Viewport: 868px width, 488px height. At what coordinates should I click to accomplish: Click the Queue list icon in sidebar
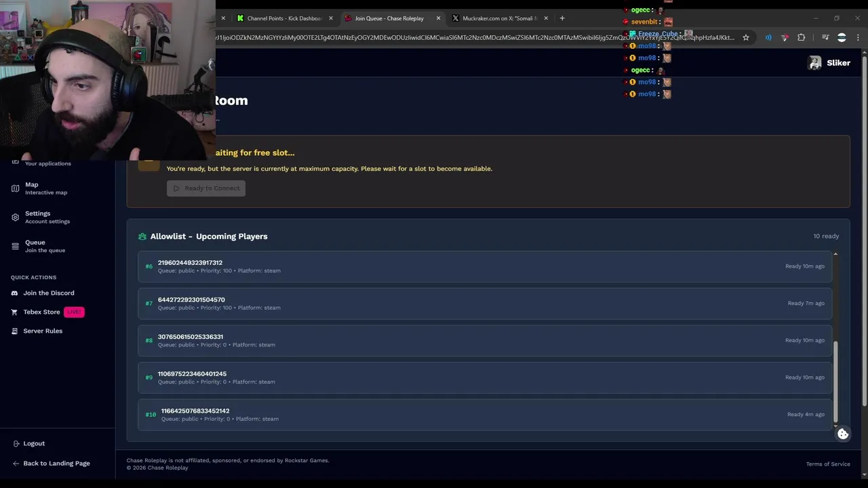15,246
